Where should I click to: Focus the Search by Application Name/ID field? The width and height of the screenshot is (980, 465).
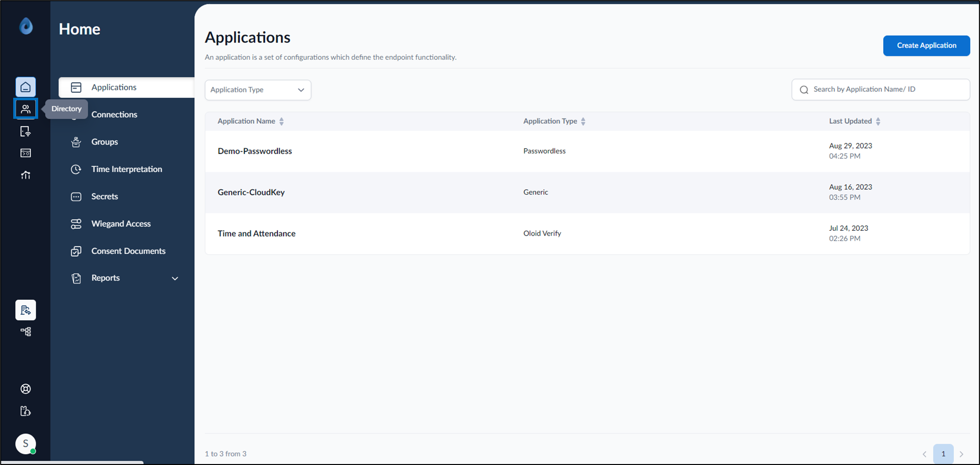coord(880,89)
